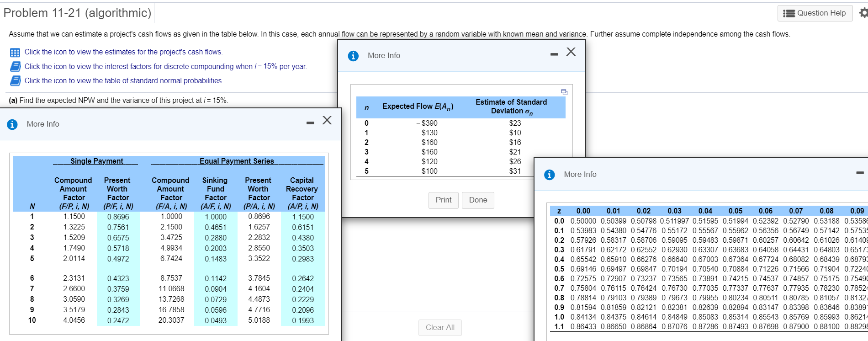This screenshot has width=868, height=341.
Task: Click the Clear All button
Action: tap(440, 328)
